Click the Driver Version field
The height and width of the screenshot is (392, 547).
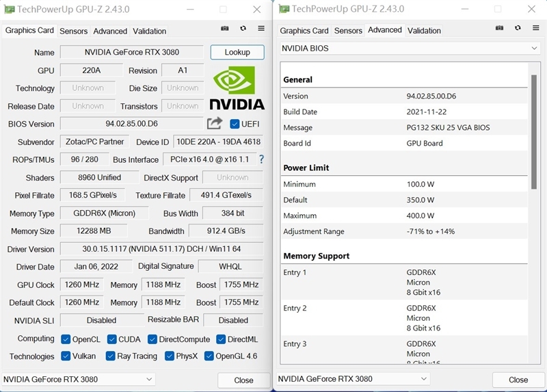point(161,249)
